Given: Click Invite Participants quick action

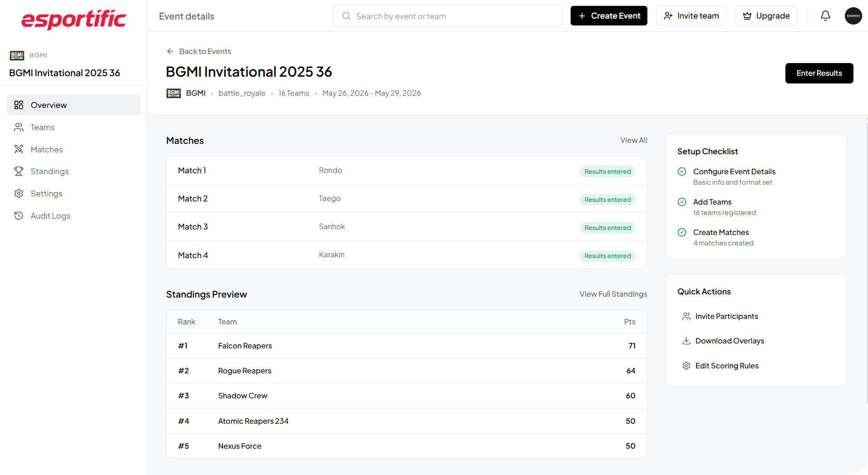Looking at the screenshot, I should pos(720,316).
